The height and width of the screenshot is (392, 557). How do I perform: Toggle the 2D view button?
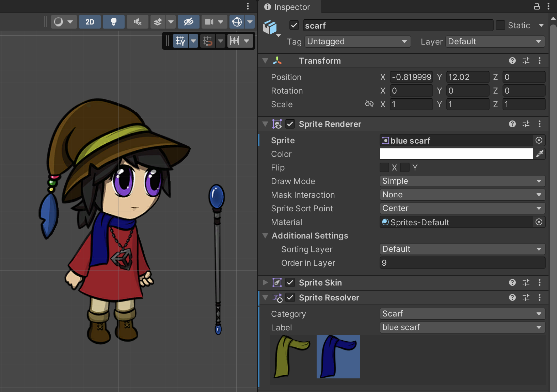[x=90, y=22]
